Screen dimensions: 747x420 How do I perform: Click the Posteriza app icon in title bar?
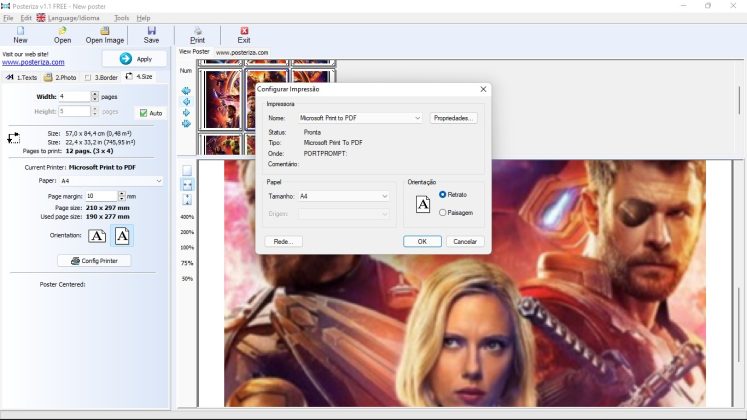[5, 6]
